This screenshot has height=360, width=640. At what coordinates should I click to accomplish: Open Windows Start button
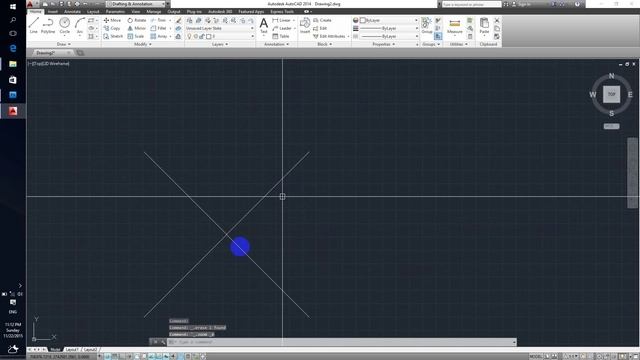coord(13,7)
